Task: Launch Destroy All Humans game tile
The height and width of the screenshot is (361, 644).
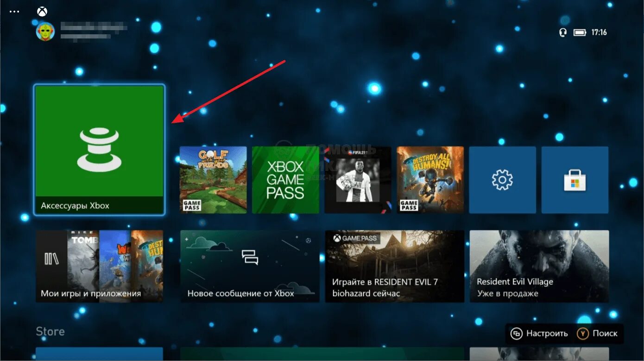Action: (x=430, y=180)
